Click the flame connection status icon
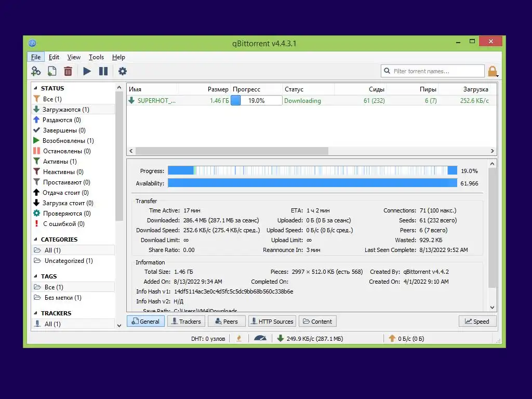The width and height of the screenshot is (532, 399). tap(239, 338)
